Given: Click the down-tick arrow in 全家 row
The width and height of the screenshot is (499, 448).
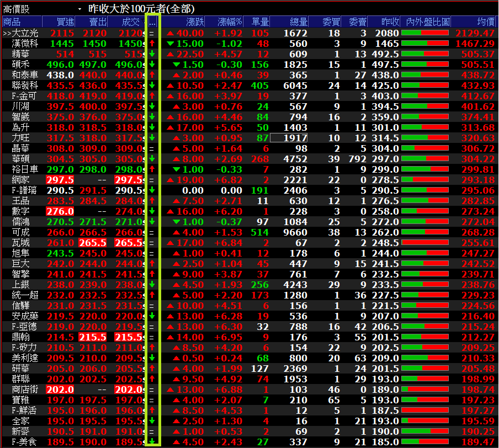Looking at the screenshot, I should click(x=152, y=420).
